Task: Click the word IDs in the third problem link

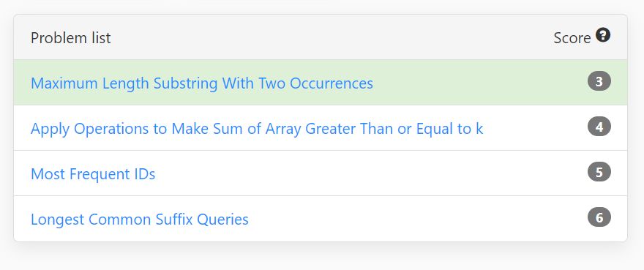Action: click(x=143, y=174)
